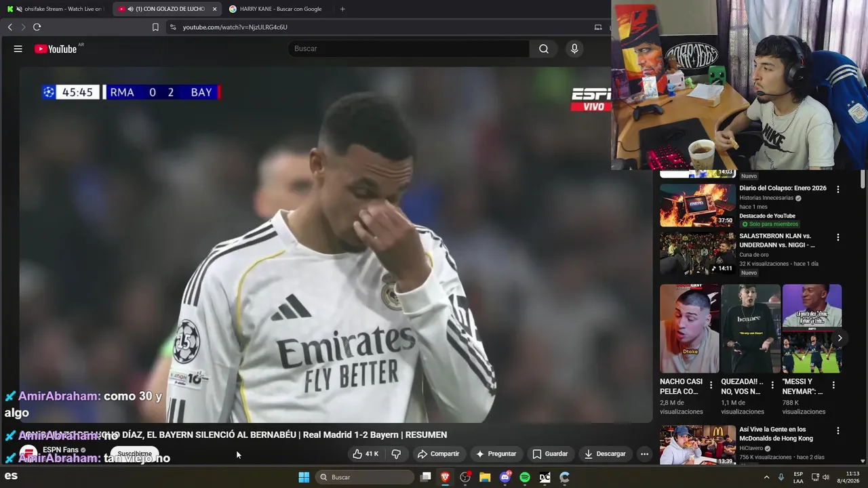868x488 pixels.
Task: Open File Explorer from the taskbar
Action: [485, 477]
